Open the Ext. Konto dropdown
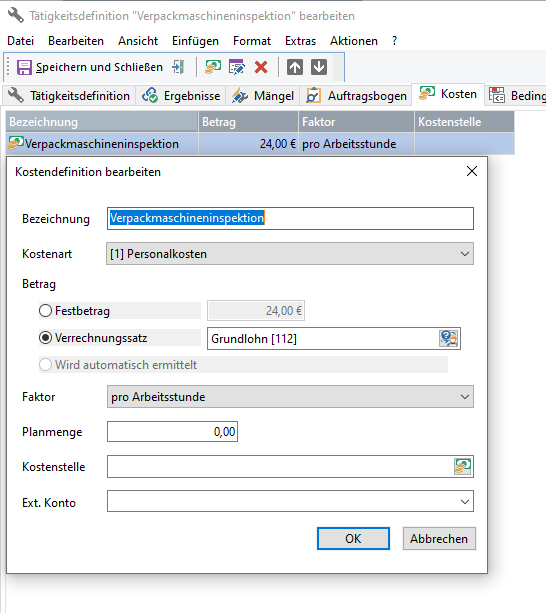The width and height of the screenshot is (546, 613). click(x=290, y=501)
